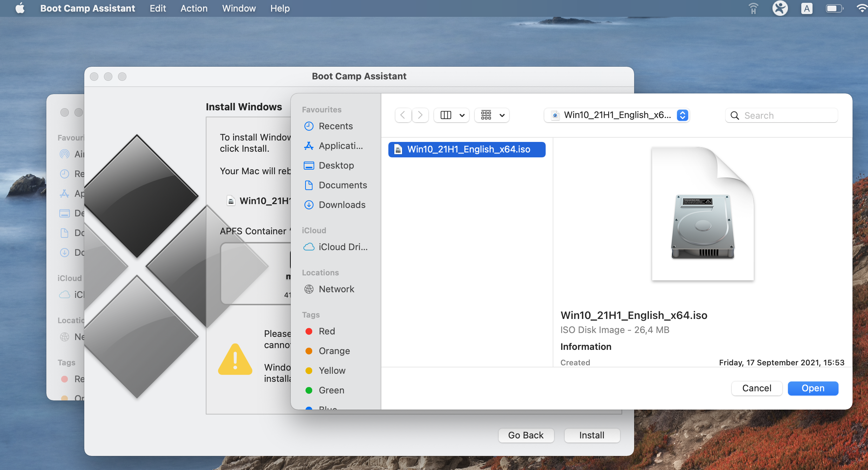868x470 pixels.
Task: Open the Action menu
Action: click(x=194, y=8)
